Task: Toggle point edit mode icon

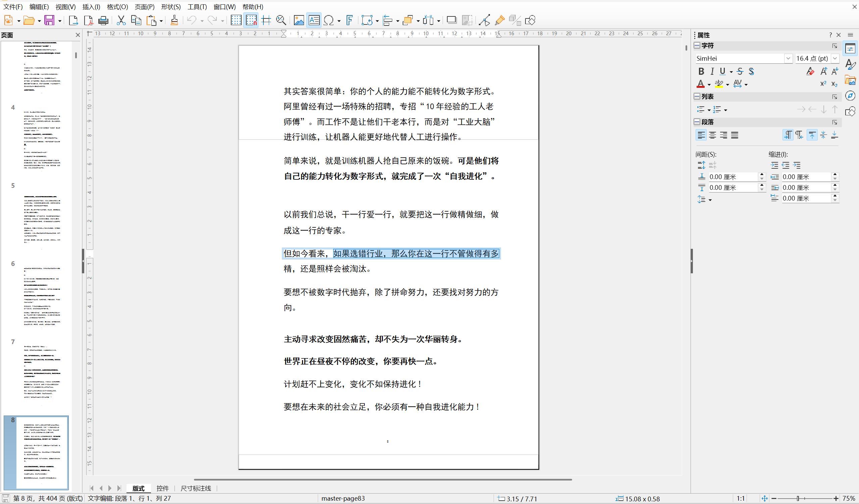Action: pos(485,20)
